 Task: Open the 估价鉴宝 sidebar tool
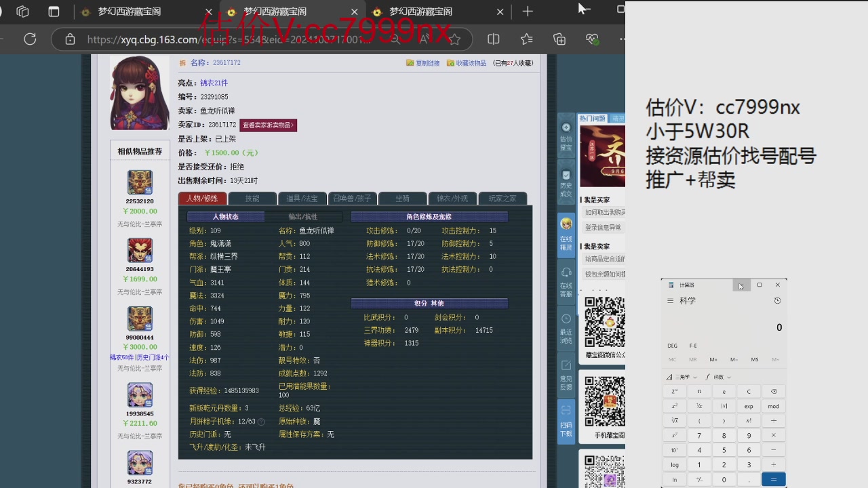(566, 136)
